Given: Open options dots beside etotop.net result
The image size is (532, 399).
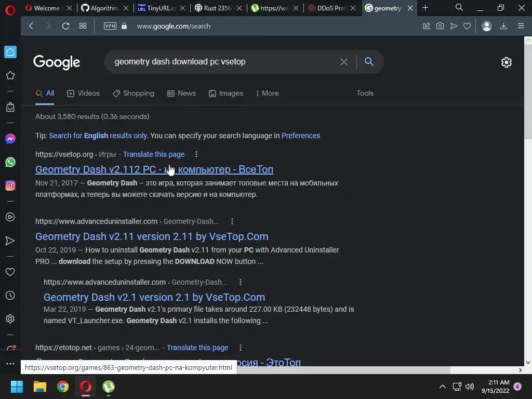Looking at the screenshot, I should tap(240, 348).
